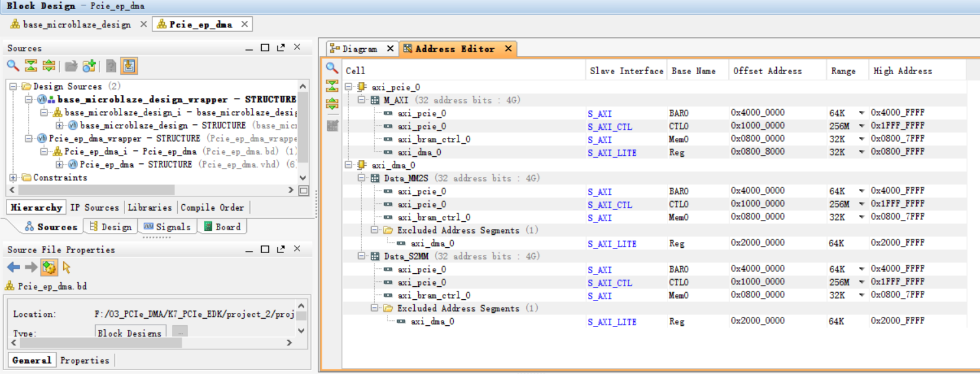Select the Libraries tab
The image size is (980, 374).
pyautogui.click(x=150, y=207)
